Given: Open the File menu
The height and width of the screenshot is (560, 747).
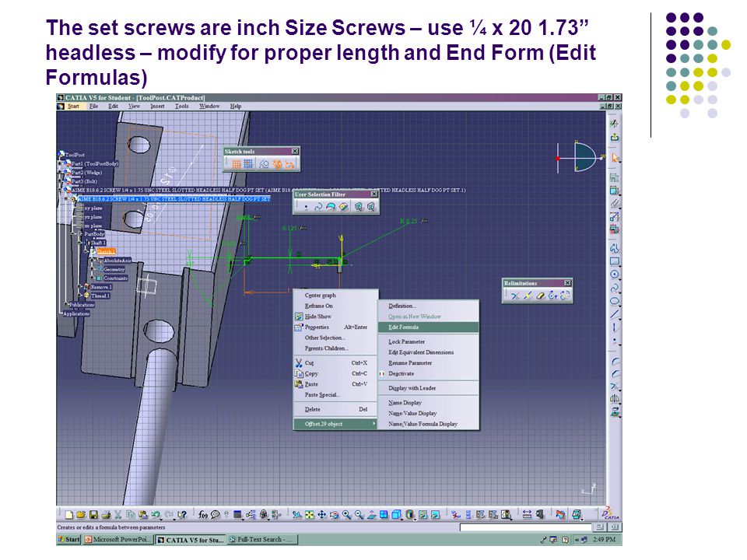Looking at the screenshot, I should click(x=94, y=107).
